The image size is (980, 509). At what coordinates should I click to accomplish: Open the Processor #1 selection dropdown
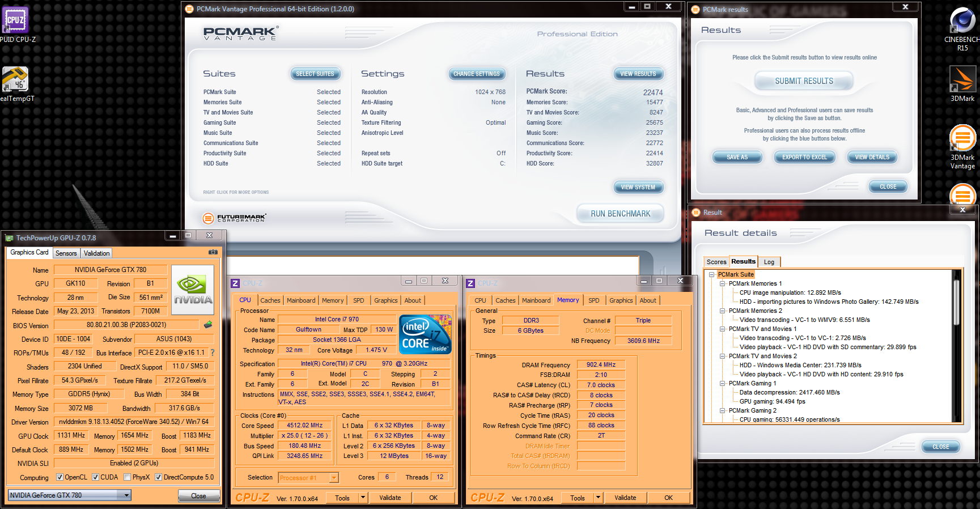(308, 478)
